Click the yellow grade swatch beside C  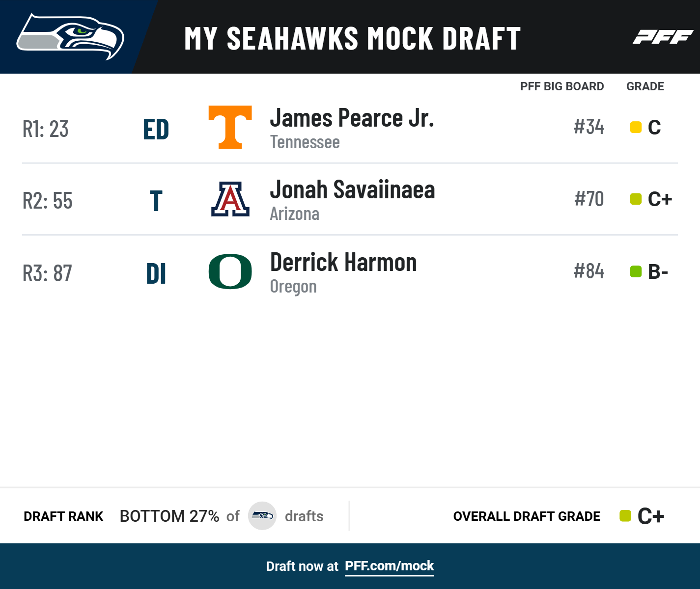636,127
